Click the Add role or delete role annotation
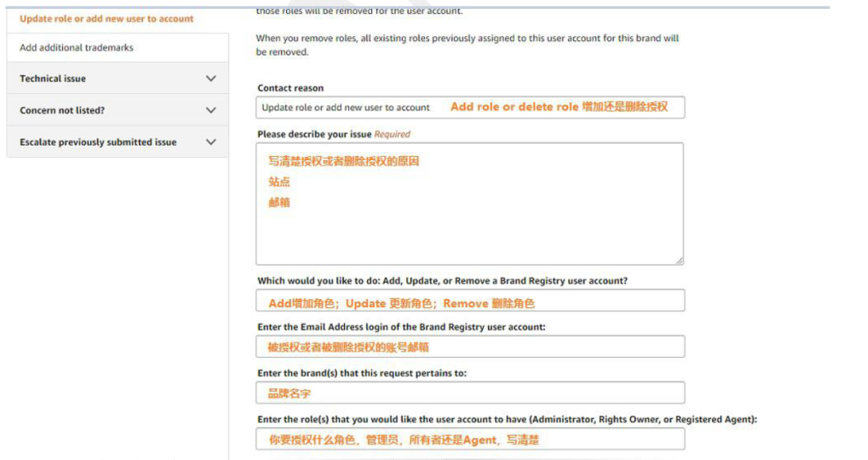 pyautogui.click(x=559, y=107)
